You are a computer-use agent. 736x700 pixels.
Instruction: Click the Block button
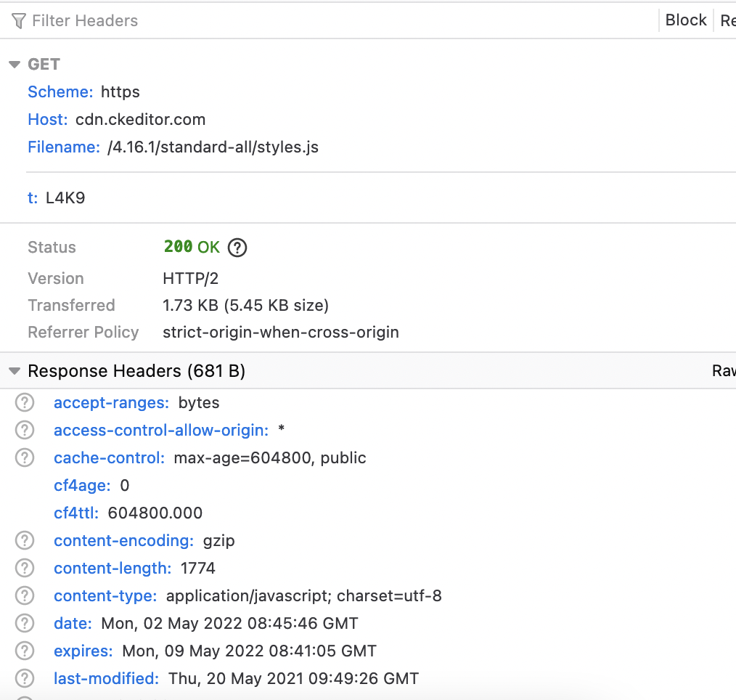click(x=685, y=20)
